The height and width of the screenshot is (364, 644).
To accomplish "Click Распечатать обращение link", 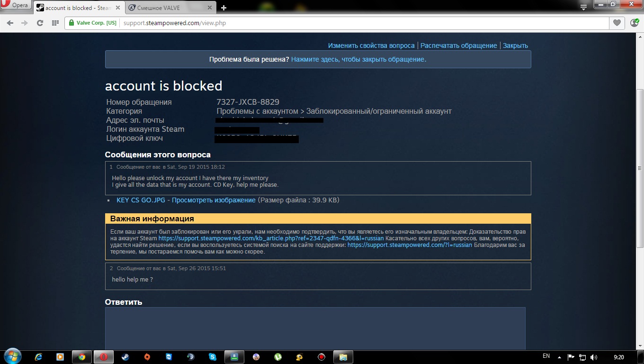I will [459, 45].
